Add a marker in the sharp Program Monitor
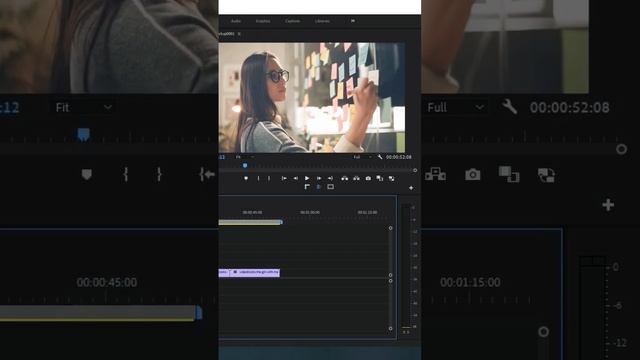This screenshot has height=360, width=640. [246, 178]
